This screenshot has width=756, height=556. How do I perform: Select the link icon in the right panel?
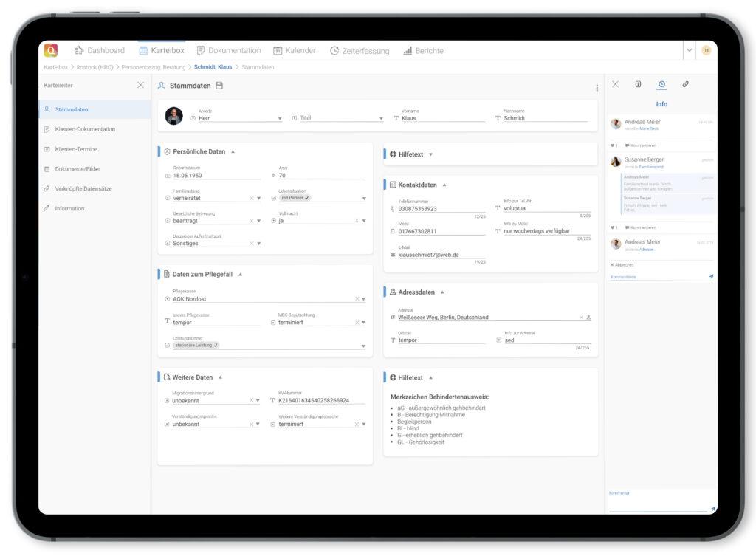tap(684, 83)
